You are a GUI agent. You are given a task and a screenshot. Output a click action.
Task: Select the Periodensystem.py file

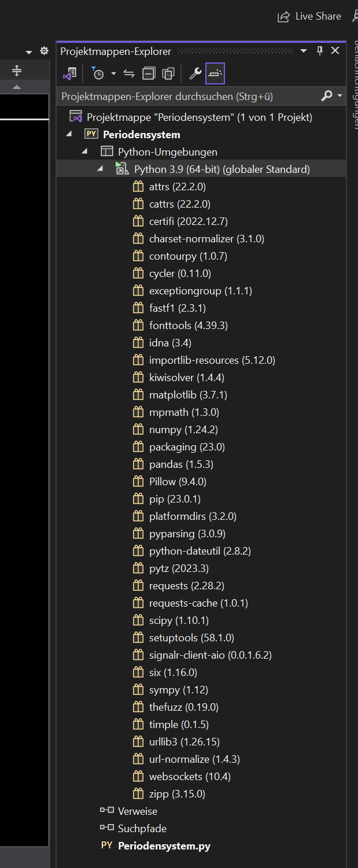click(x=164, y=846)
